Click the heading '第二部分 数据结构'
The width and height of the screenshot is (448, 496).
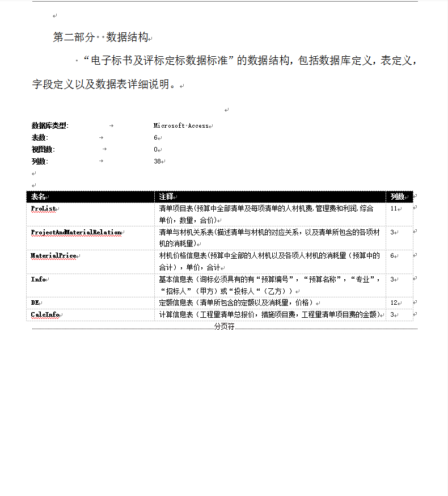point(100,37)
